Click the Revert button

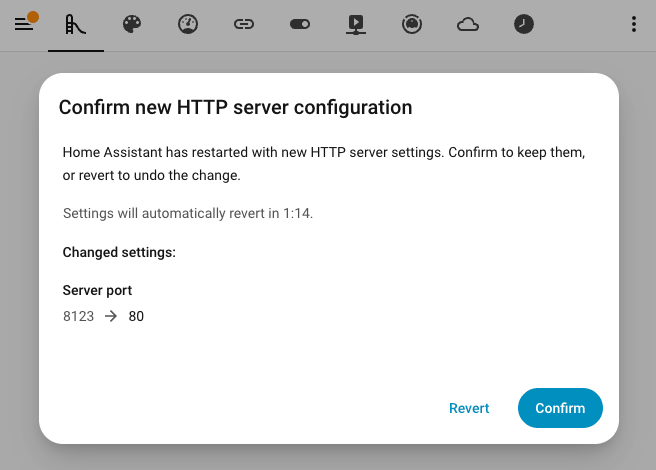tap(469, 408)
